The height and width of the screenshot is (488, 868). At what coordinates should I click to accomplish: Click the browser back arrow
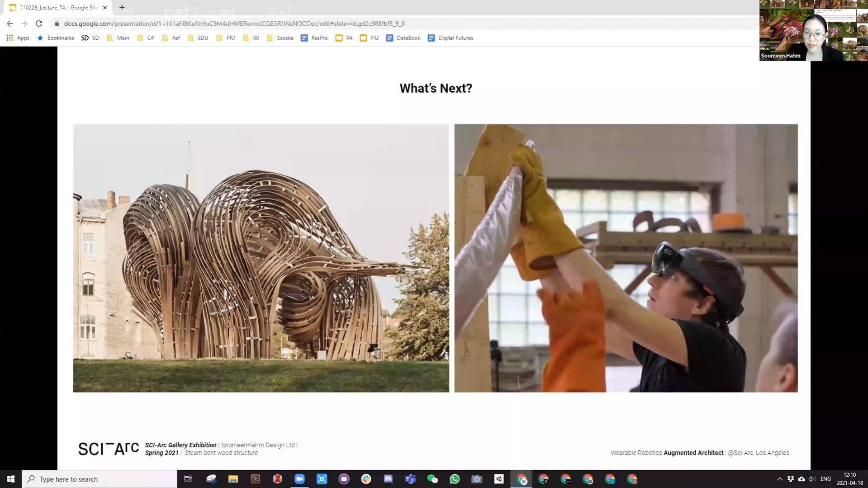tap(10, 24)
